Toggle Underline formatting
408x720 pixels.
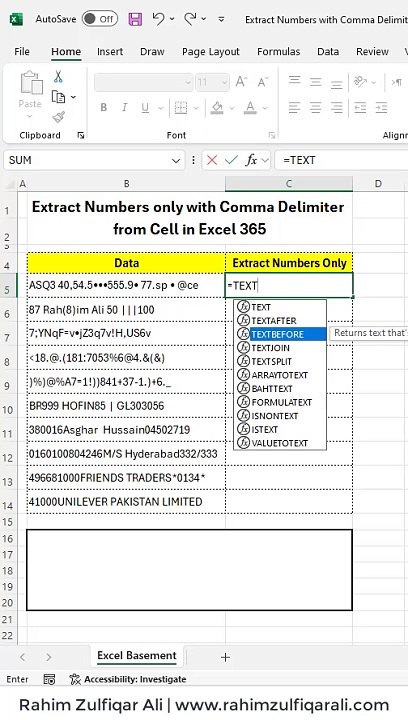pos(145,107)
